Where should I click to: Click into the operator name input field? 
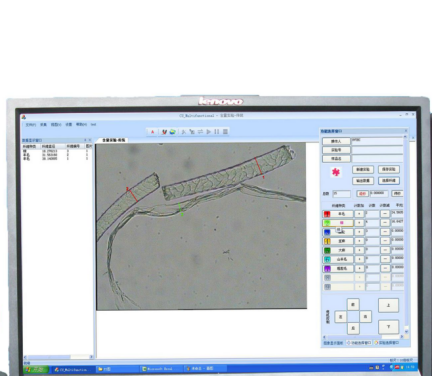tap(377, 141)
